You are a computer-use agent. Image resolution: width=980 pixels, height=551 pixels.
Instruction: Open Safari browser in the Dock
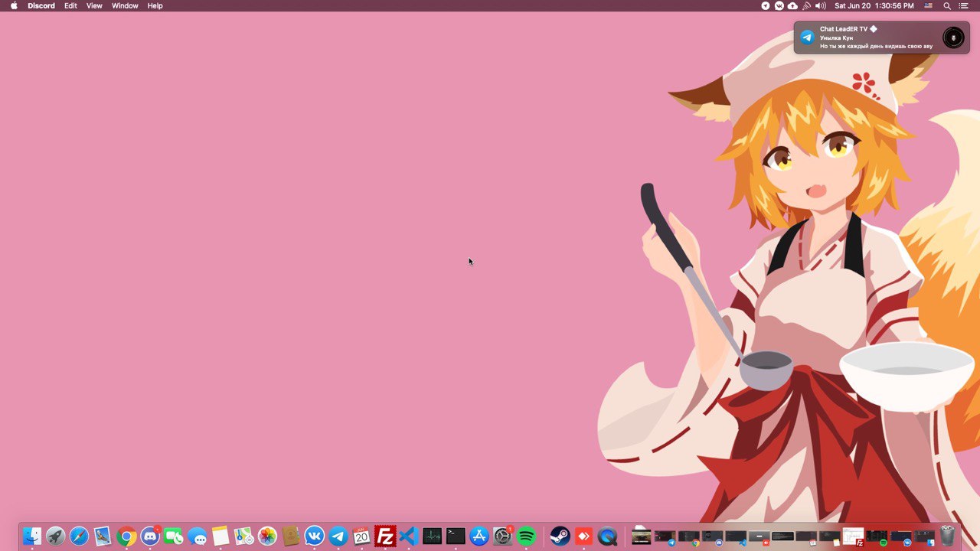[x=80, y=536]
